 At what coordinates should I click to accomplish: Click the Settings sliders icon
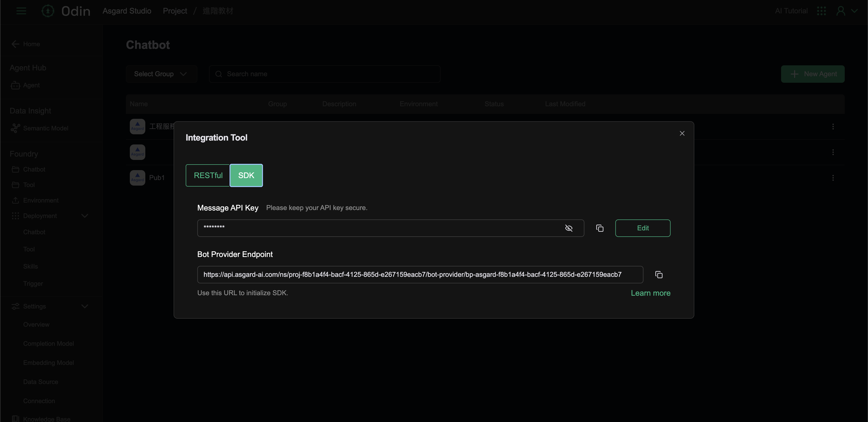point(15,306)
